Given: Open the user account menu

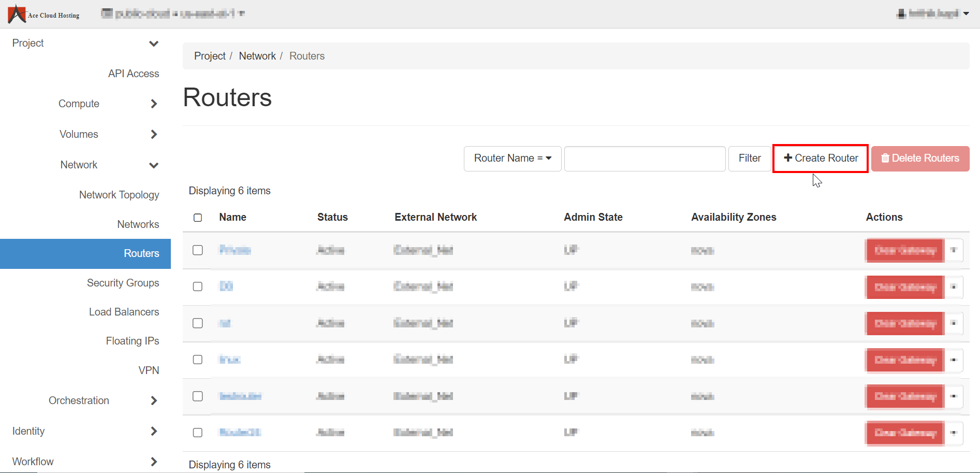Looking at the screenshot, I should [933, 13].
